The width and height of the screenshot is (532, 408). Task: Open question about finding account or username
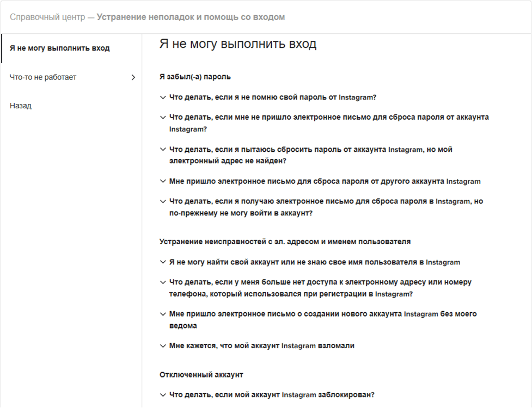[x=315, y=262]
